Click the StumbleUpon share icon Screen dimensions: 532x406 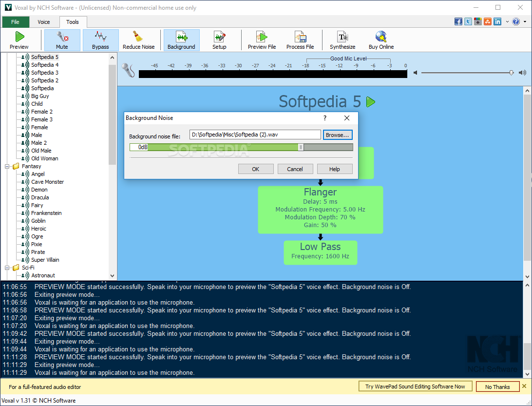(x=488, y=22)
